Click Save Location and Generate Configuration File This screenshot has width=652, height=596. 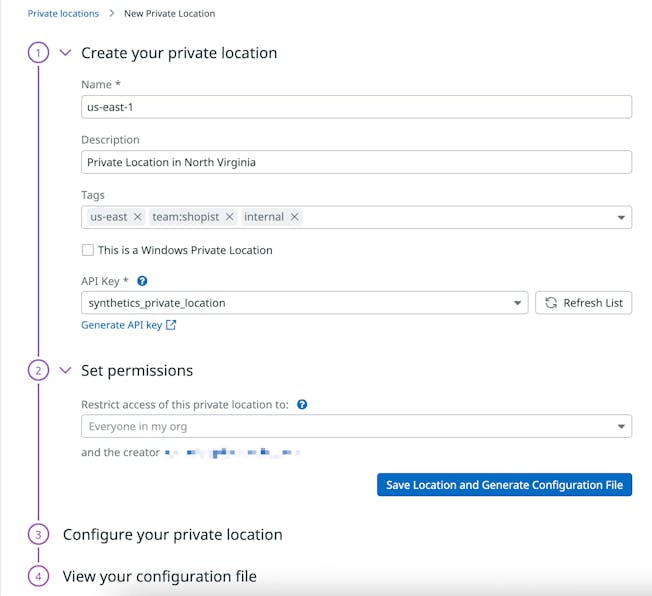coord(504,485)
